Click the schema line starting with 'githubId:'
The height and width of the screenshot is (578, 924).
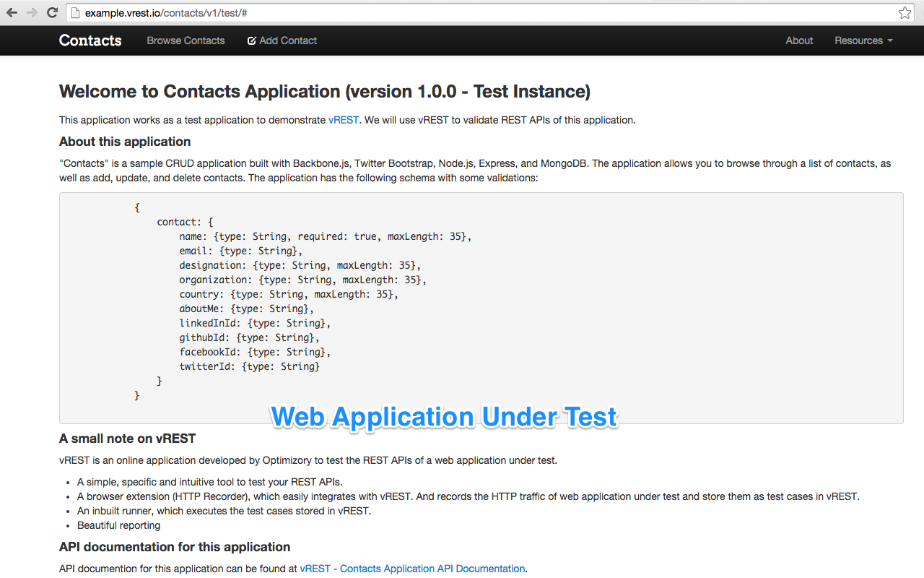(250, 337)
